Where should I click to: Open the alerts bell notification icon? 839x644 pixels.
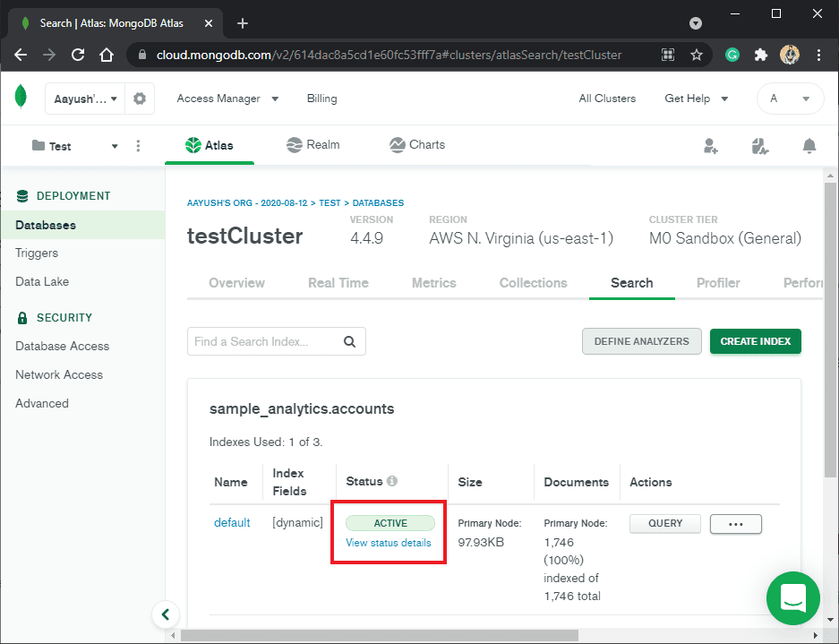809,144
